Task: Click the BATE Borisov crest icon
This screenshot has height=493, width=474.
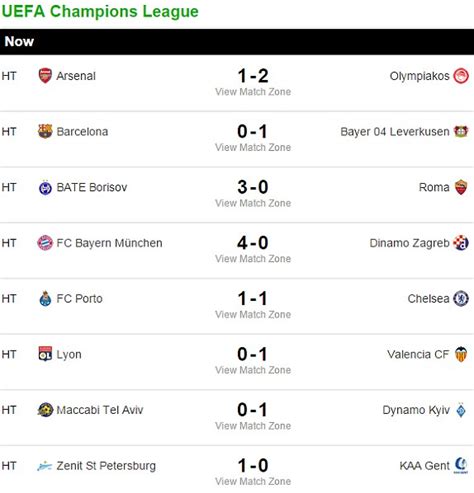Action: pos(45,187)
